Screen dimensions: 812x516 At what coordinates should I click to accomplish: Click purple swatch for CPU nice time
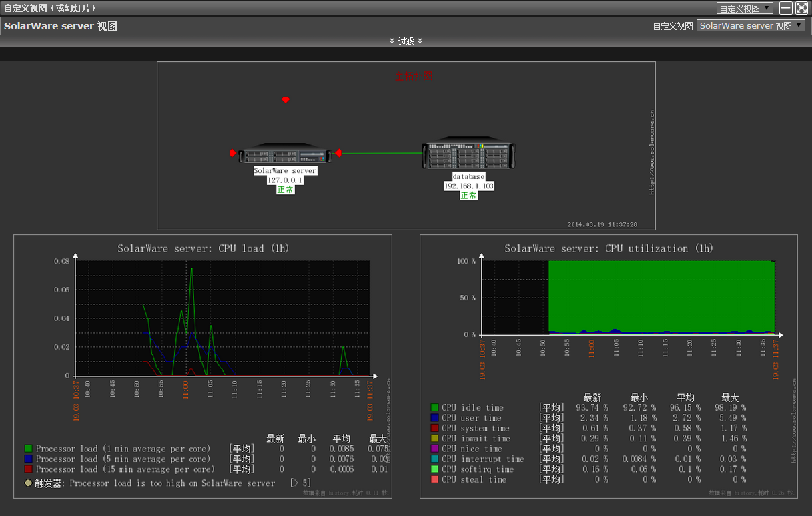tap(435, 449)
